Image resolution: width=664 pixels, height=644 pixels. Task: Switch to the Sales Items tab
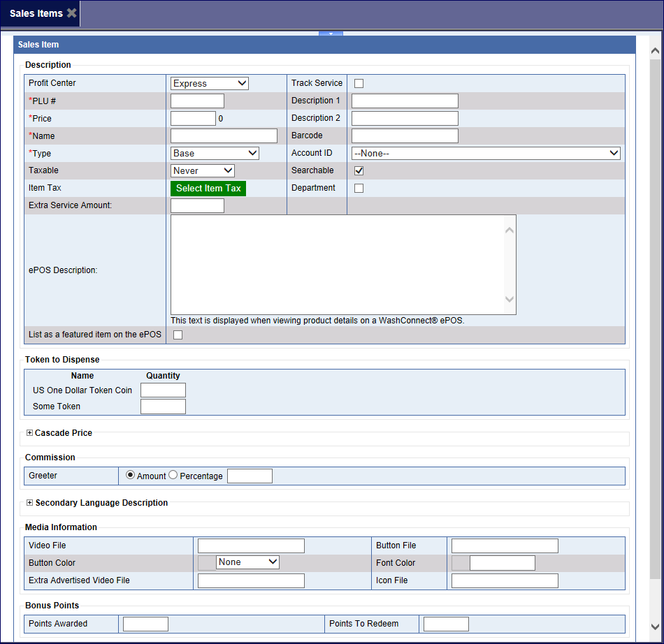click(36, 13)
